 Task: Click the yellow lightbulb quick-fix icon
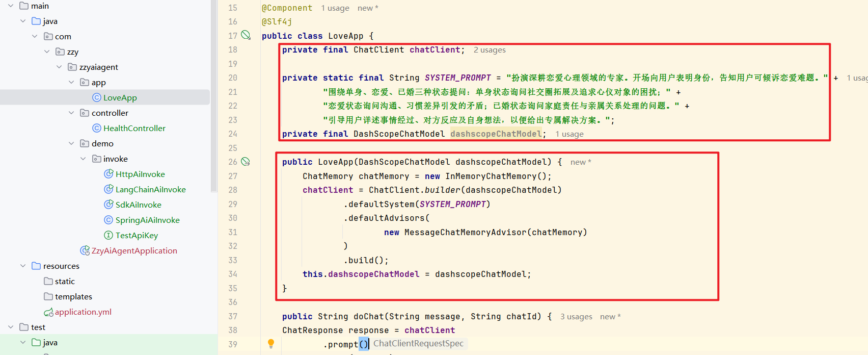click(x=271, y=344)
